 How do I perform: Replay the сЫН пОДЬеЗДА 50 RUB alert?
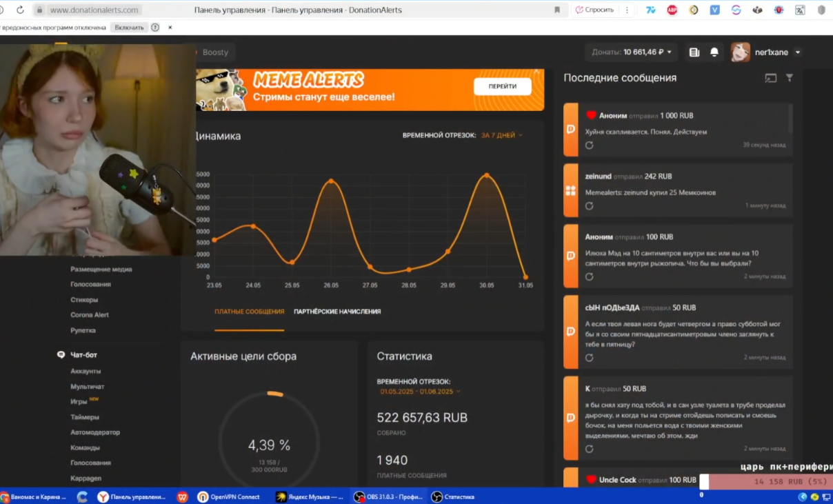pyautogui.click(x=589, y=358)
